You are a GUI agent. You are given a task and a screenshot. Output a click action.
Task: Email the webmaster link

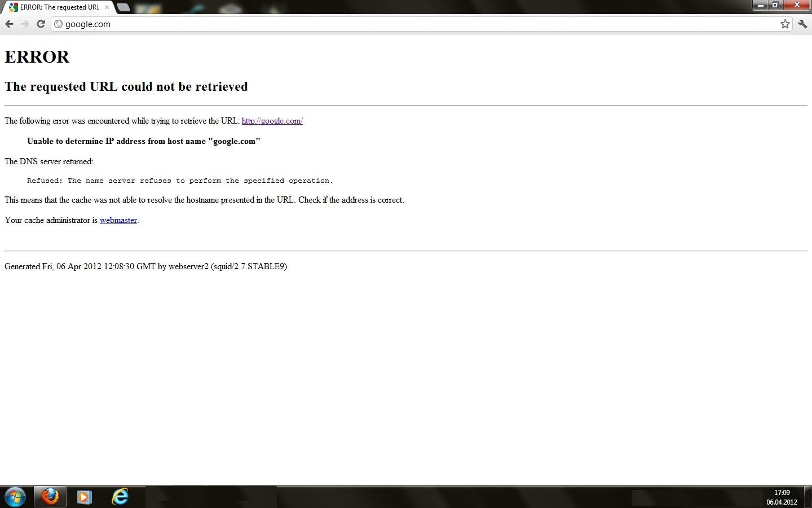click(118, 220)
